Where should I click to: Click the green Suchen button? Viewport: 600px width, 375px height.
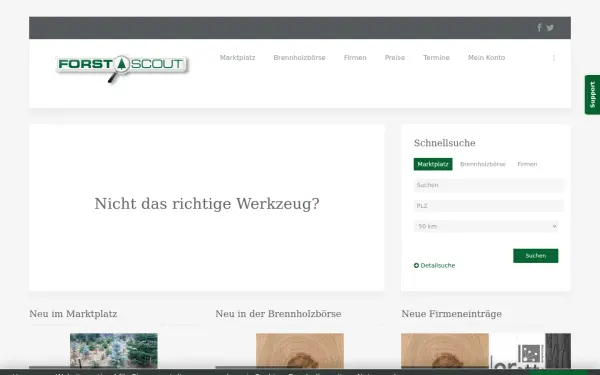(x=535, y=256)
